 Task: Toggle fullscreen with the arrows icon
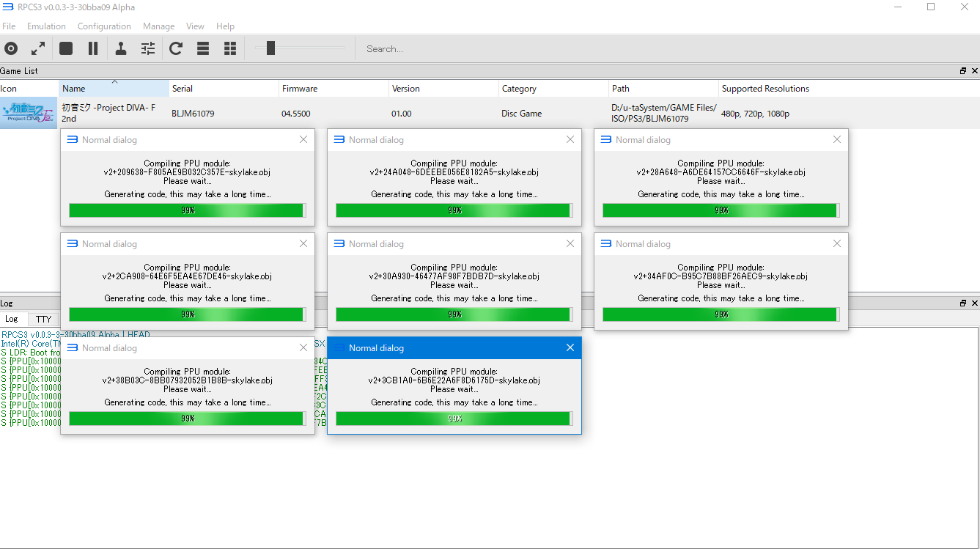coord(38,48)
